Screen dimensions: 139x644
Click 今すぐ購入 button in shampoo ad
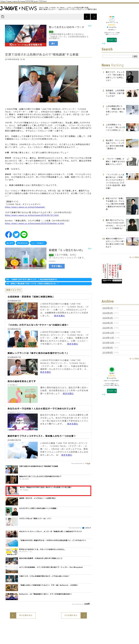click(x=57, y=266)
